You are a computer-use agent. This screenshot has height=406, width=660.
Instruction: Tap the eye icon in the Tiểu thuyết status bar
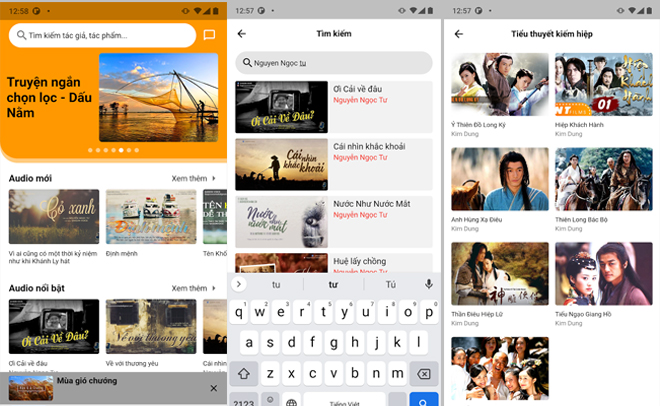620,11
